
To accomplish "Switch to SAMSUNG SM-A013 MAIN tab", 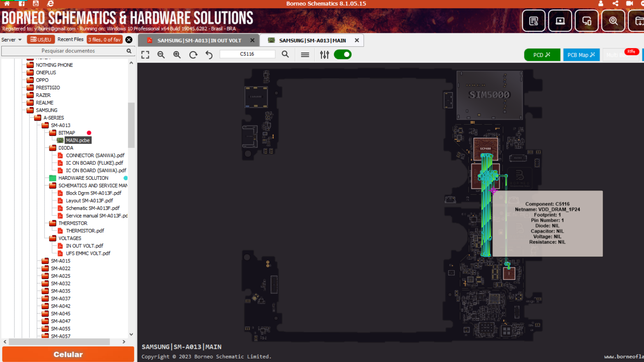I will tap(312, 40).
